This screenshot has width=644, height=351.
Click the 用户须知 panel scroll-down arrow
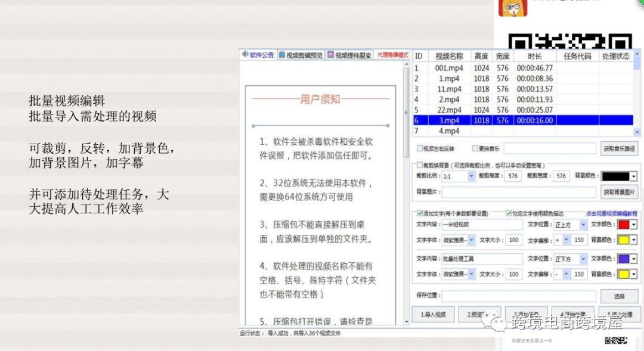(407, 322)
